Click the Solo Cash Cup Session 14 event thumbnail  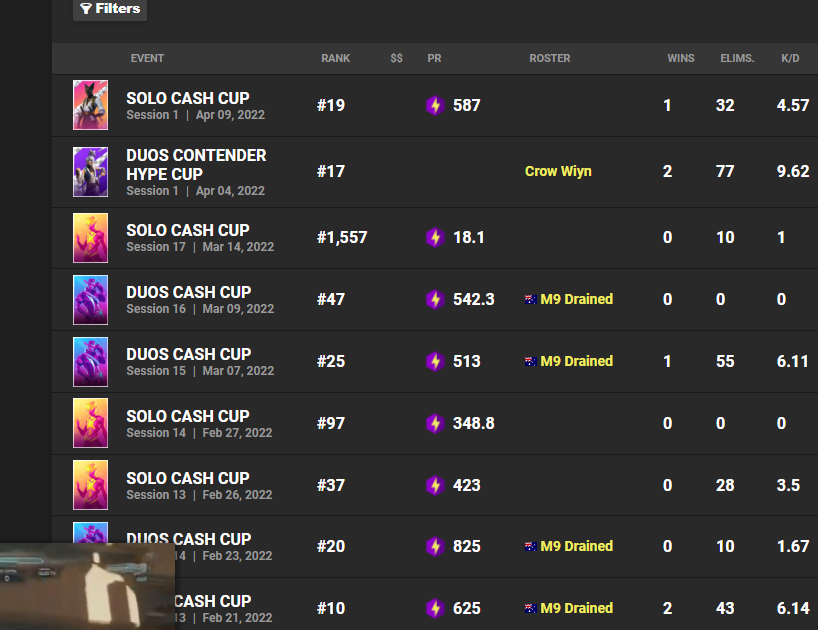90,423
